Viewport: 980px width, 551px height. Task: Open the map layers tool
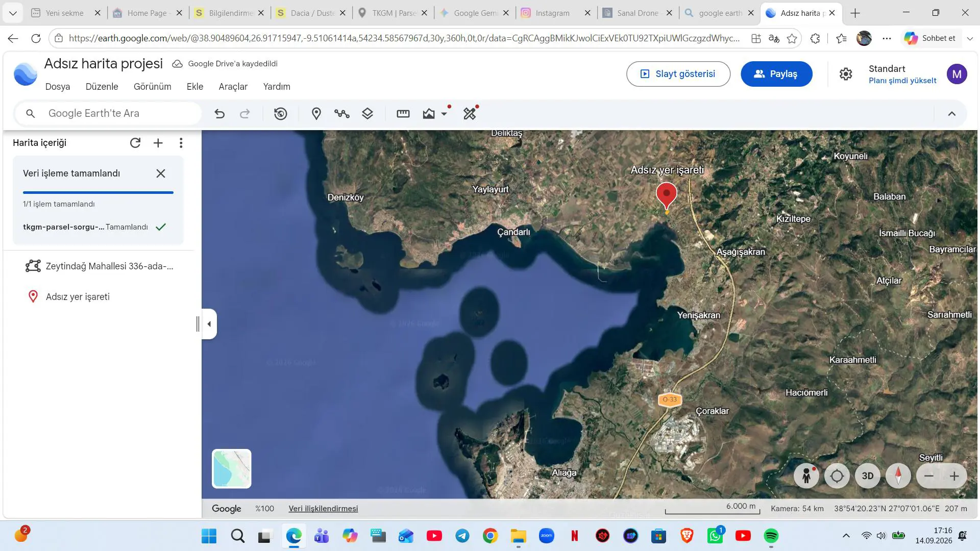[x=367, y=114]
